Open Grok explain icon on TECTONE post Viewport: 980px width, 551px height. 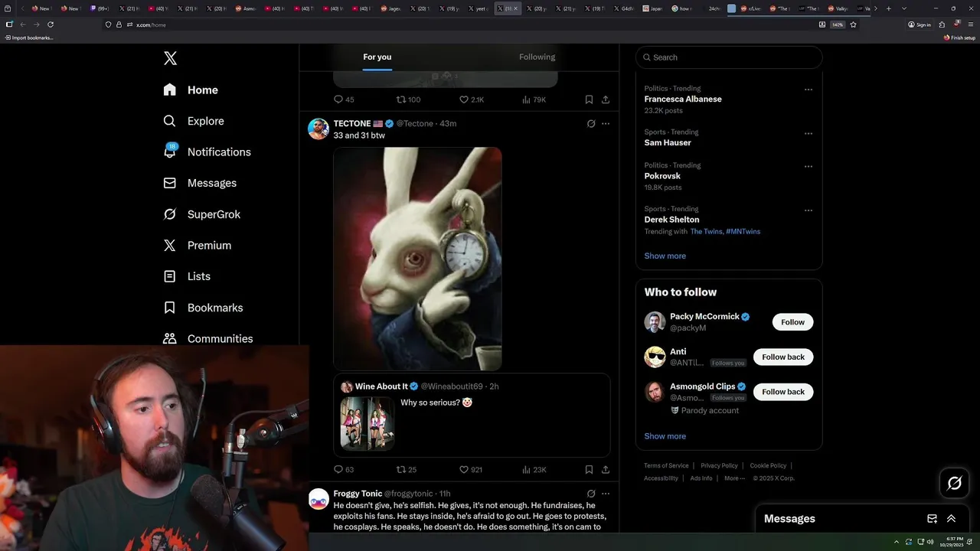591,123
